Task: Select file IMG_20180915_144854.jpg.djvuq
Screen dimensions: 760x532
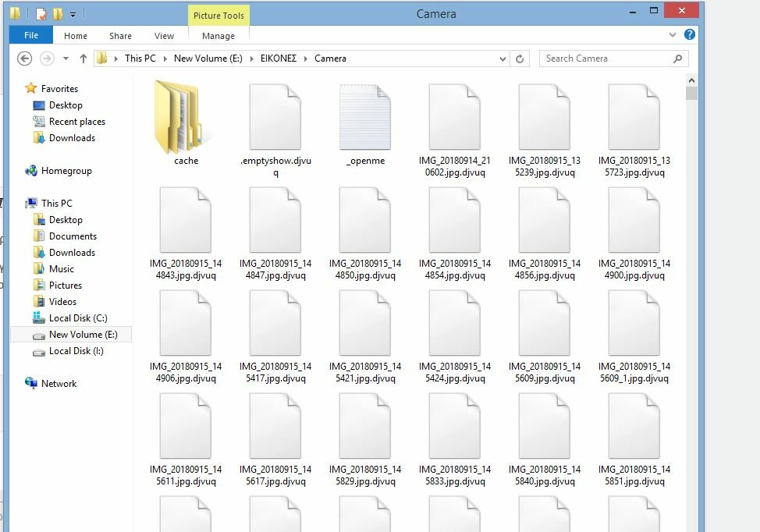Action: tap(455, 232)
